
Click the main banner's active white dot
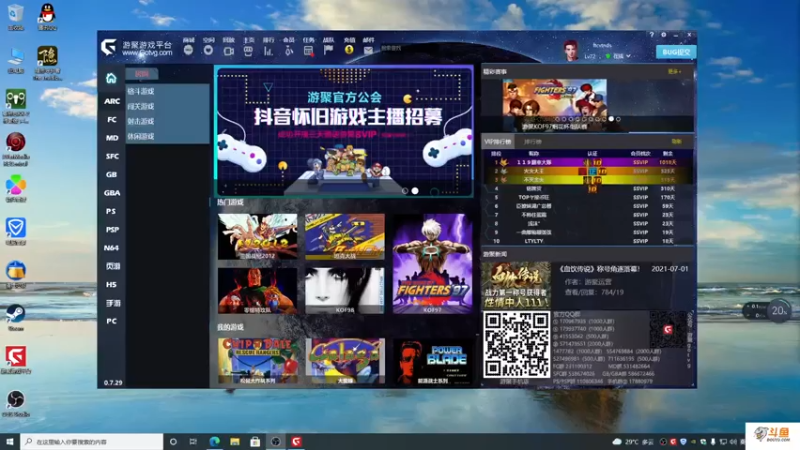[415, 191]
